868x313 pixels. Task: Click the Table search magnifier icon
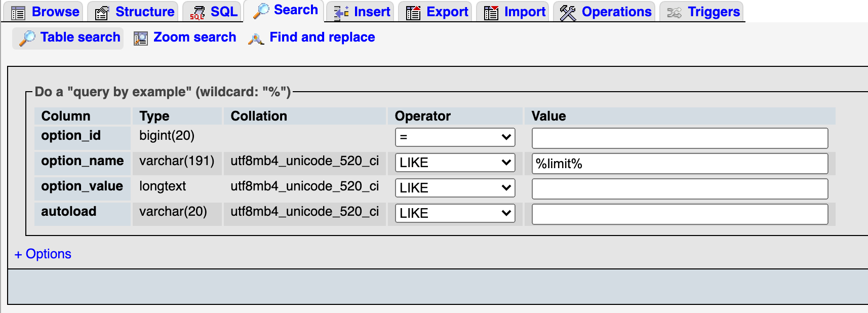click(x=27, y=38)
